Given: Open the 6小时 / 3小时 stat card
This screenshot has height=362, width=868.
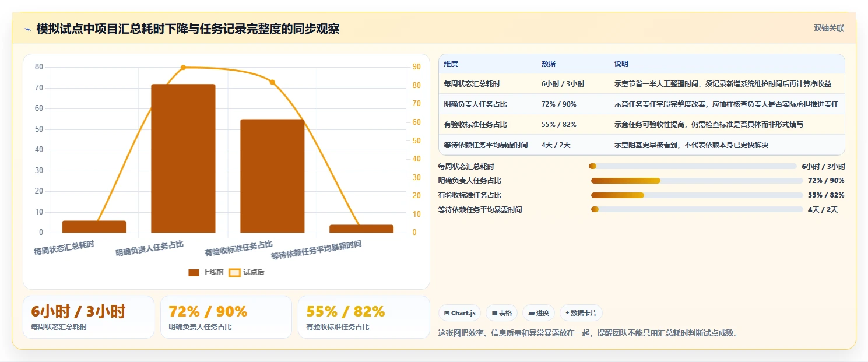Looking at the screenshot, I should pos(89,317).
